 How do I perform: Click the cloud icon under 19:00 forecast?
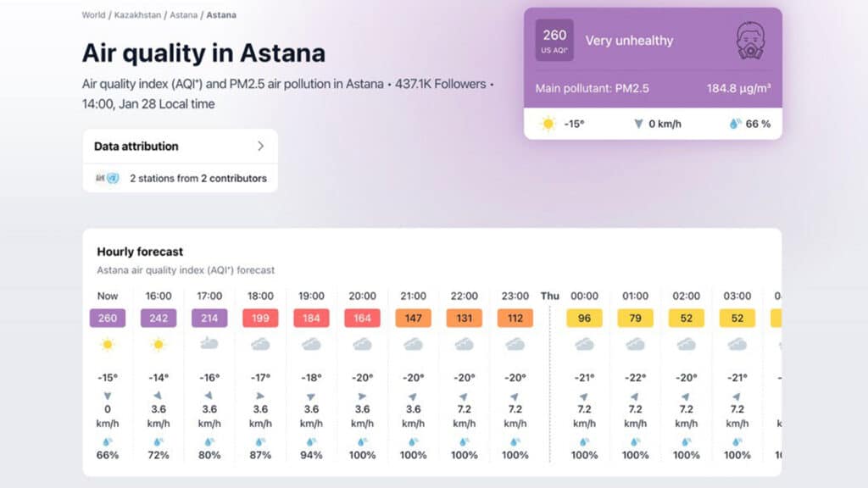(311, 344)
